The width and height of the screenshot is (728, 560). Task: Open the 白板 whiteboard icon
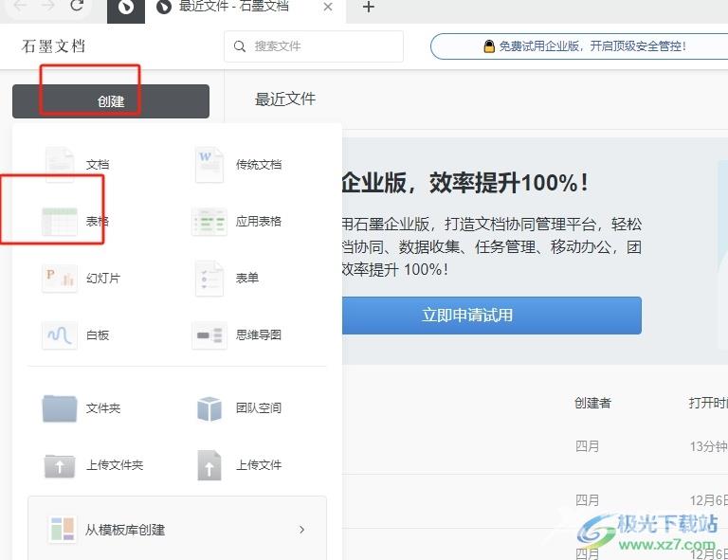click(x=60, y=335)
